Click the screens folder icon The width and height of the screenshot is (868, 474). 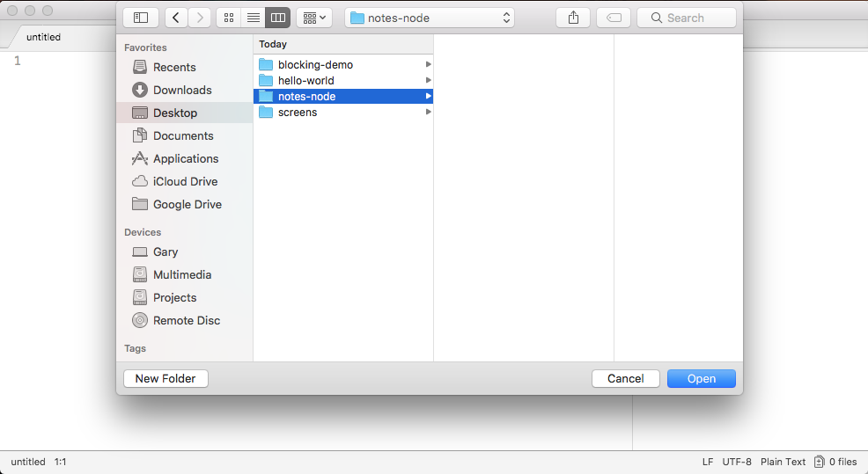click(x=266, y=113)
